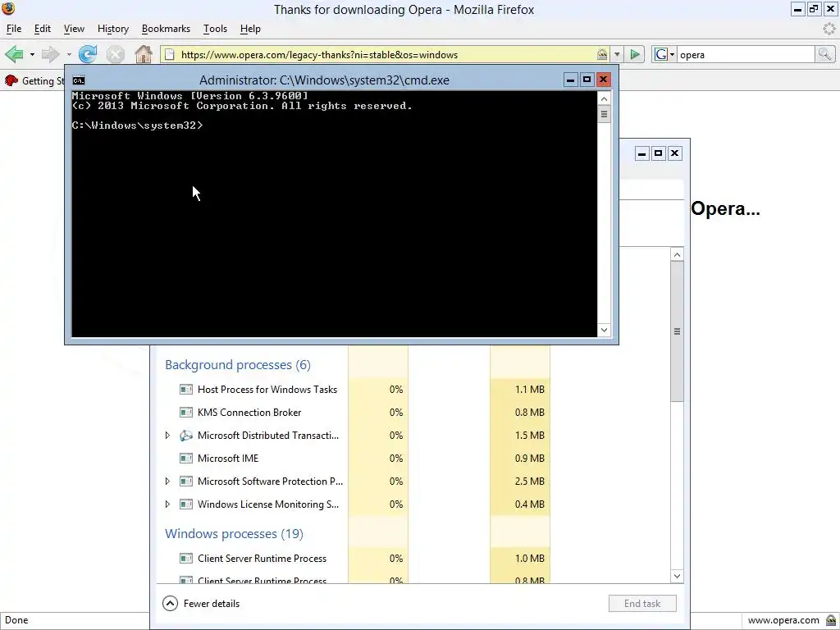This screenshot has width=840, height=630.
Task: Open the File menu
Action: coord(14,29)
